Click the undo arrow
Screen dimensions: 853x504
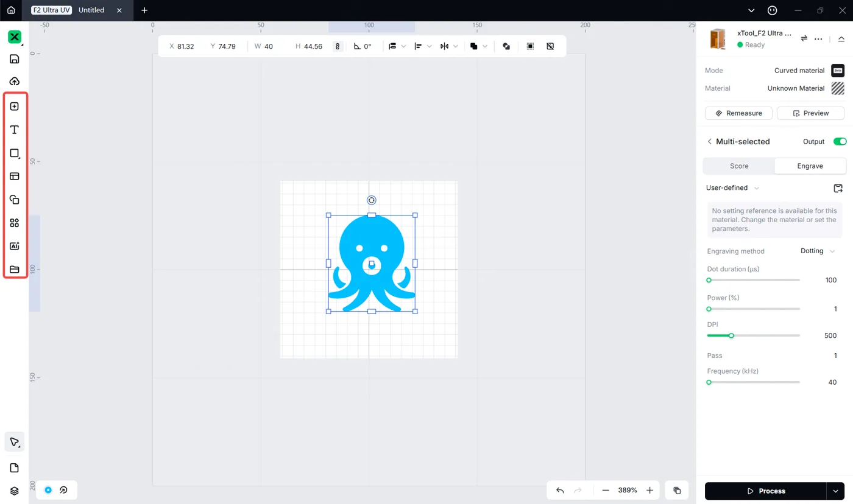click(x=560, y=491)
